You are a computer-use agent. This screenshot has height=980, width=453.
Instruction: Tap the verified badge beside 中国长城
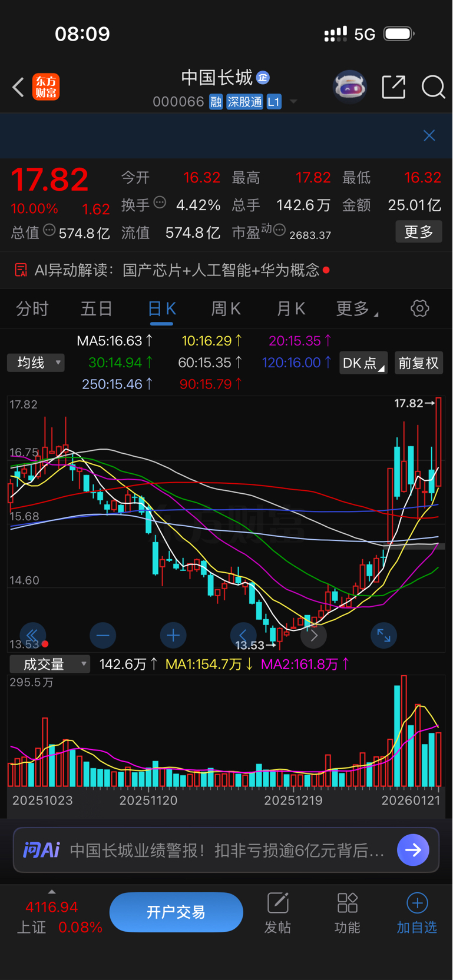[x=263, y=77]
